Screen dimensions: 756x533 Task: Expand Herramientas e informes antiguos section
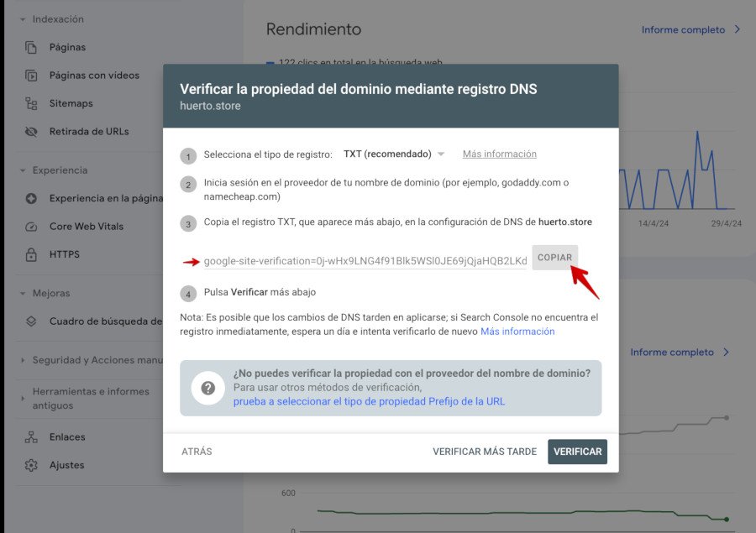[x=23, y=399]
